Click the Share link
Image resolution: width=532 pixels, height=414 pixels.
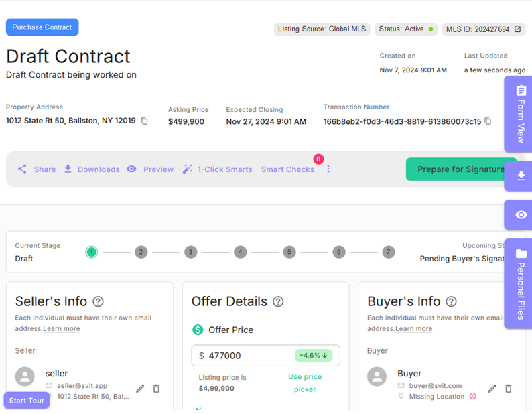[x=45, y=169]
